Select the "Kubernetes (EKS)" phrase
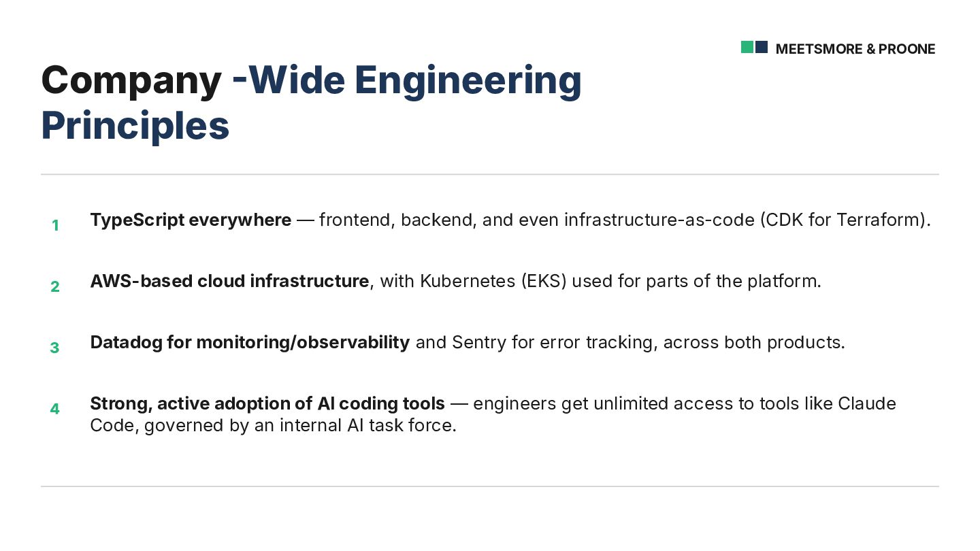980x551 pixels. tap(493, 281)
